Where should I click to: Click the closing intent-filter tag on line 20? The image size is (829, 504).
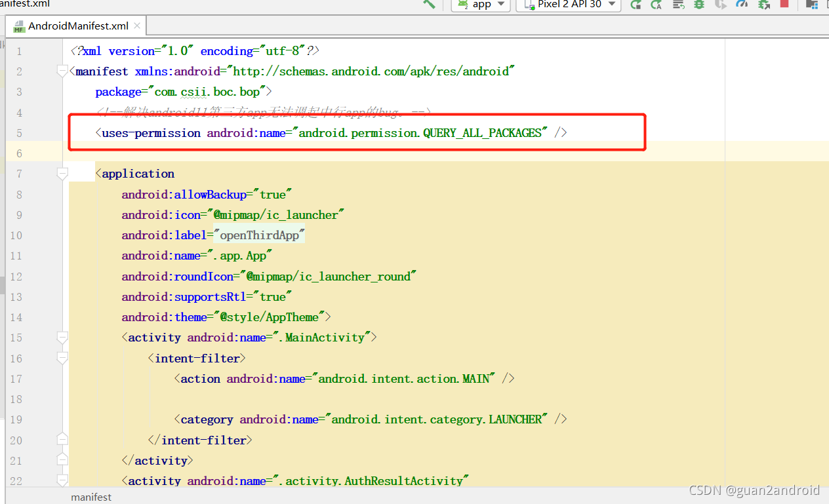[200, 440]
